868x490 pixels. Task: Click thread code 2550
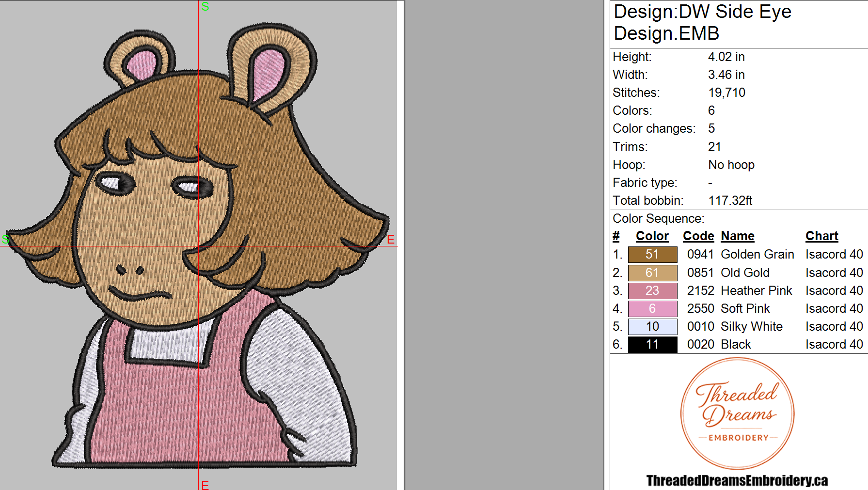click(x=700, y=308)
